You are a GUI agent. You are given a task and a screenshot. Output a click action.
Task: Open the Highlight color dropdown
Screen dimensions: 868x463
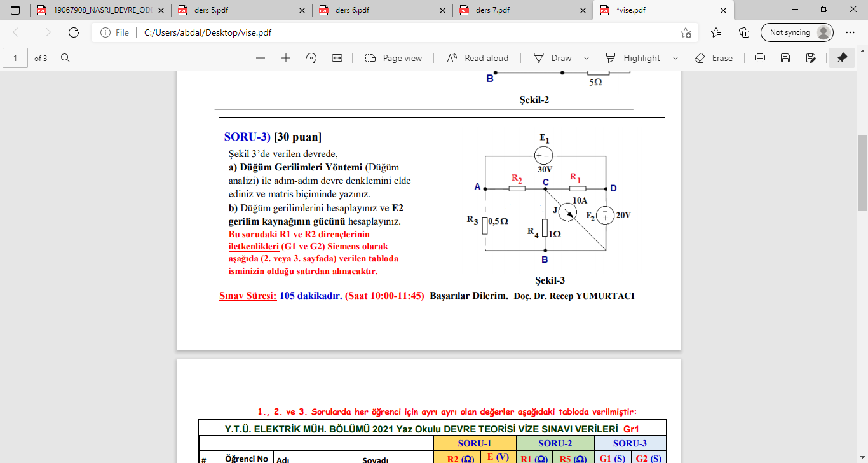[675, 57]
